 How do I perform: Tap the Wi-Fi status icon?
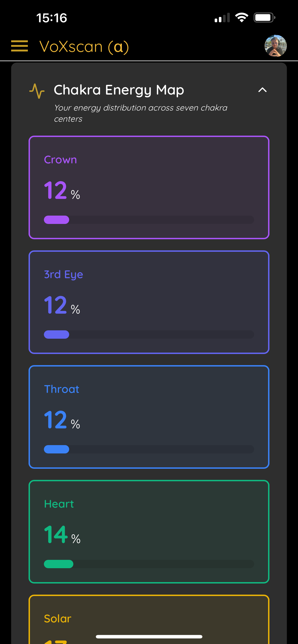[x=241, y=18]
